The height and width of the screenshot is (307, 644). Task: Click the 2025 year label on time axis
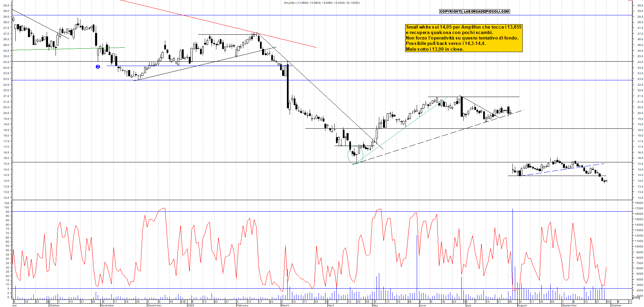point(190,305)
